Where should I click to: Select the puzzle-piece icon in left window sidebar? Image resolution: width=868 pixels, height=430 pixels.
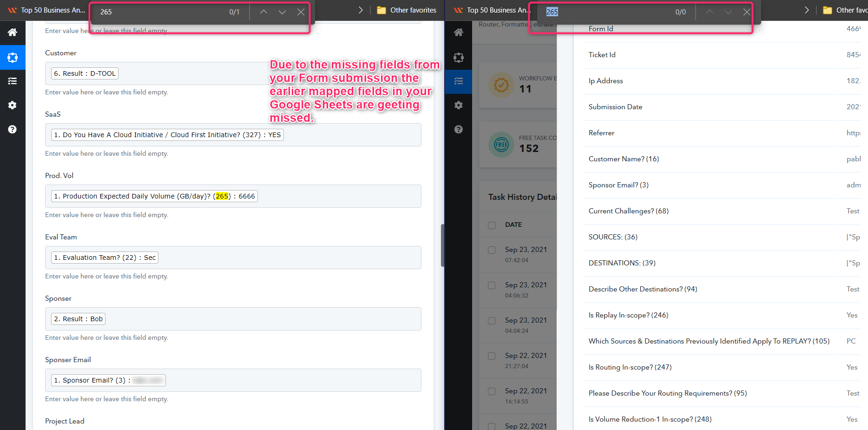(13, 58)
